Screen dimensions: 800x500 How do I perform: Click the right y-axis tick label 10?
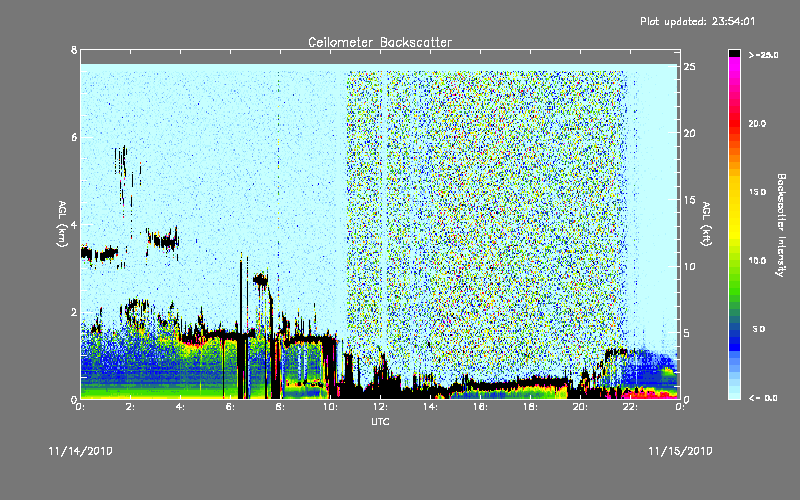(x=690, y=266)
